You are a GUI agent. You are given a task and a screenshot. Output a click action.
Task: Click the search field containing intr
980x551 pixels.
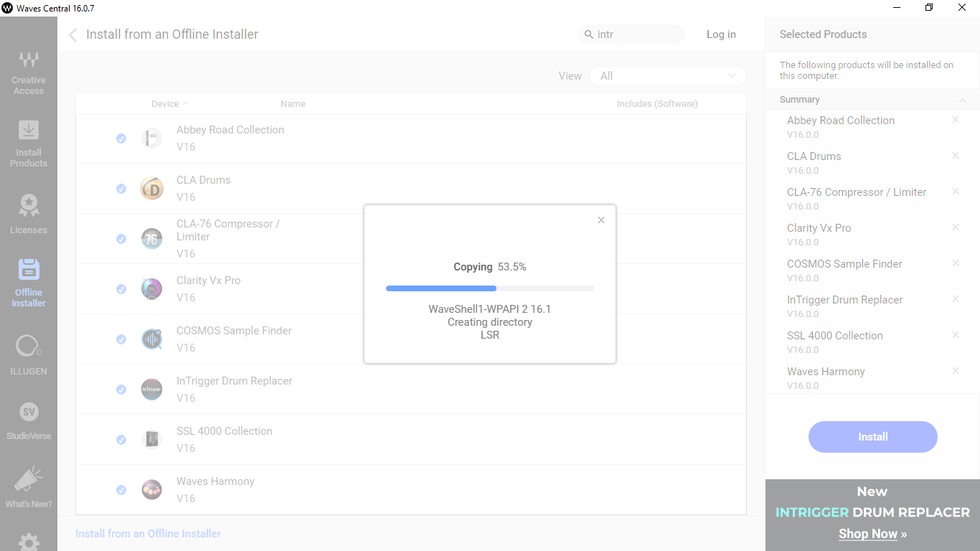click(632, 34)
